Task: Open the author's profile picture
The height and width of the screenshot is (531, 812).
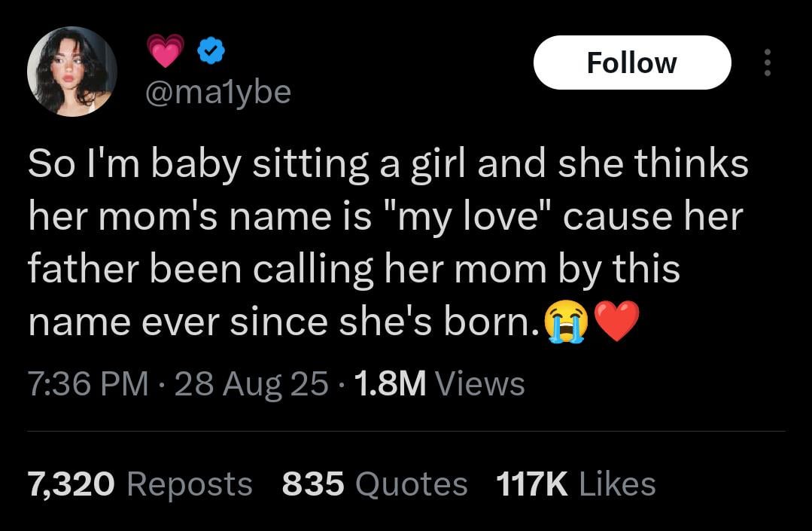Action: click(72, 72)
